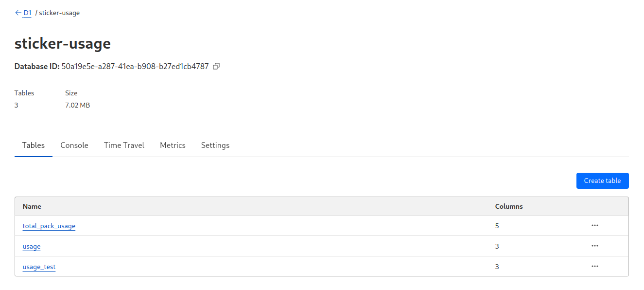Switch to the Console tab
This screenshot has height=290, width=644.
pos(74,145)
